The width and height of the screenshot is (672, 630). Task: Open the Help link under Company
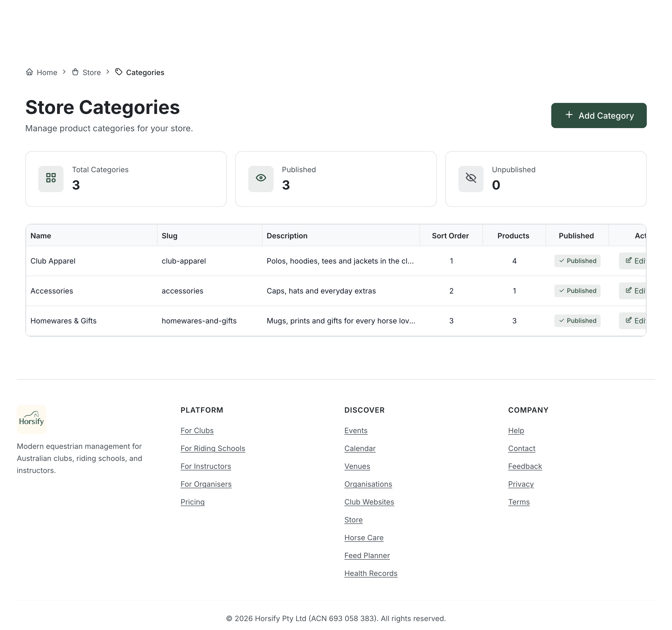tap(516, 430)
